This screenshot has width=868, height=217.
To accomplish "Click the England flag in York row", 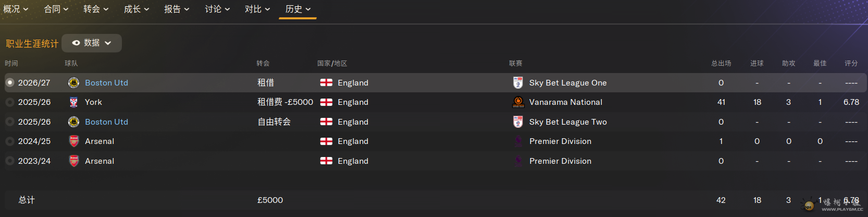I will coord(326,102).
